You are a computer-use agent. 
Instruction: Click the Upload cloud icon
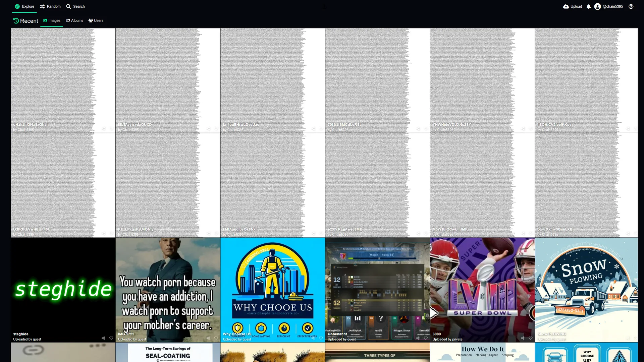[x=566, y=6]
